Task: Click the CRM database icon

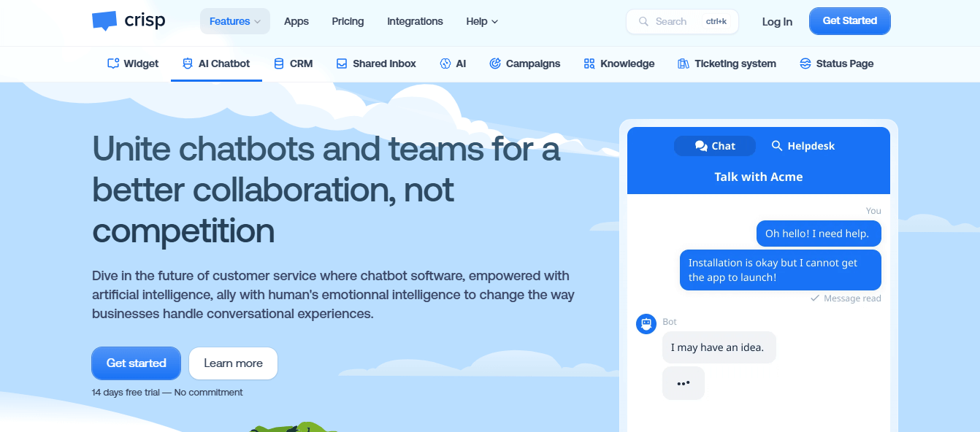Action: pyautogui.click(x=279, y=63)
